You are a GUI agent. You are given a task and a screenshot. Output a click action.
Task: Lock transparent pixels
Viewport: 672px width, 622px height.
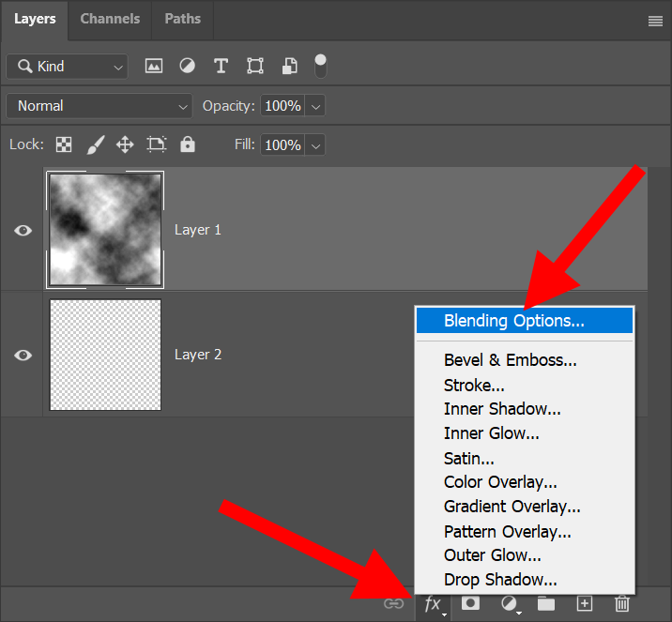[64, 144]
